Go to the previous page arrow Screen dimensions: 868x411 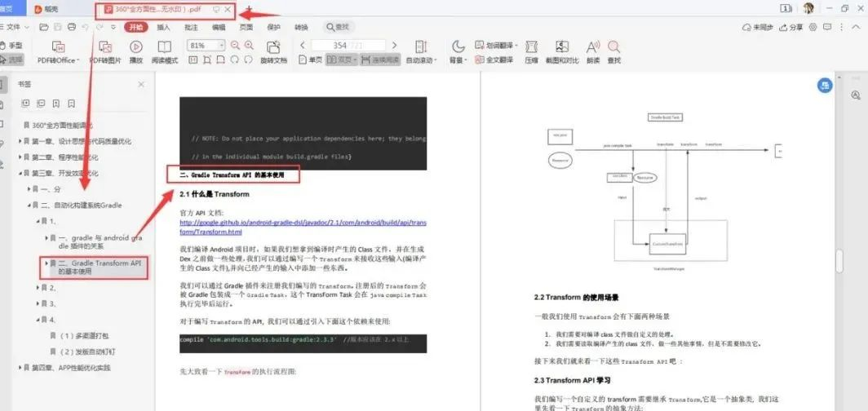303,46
